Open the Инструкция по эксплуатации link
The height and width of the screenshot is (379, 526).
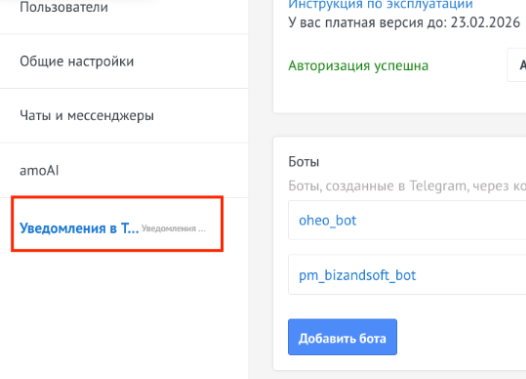tap(381, 5)
